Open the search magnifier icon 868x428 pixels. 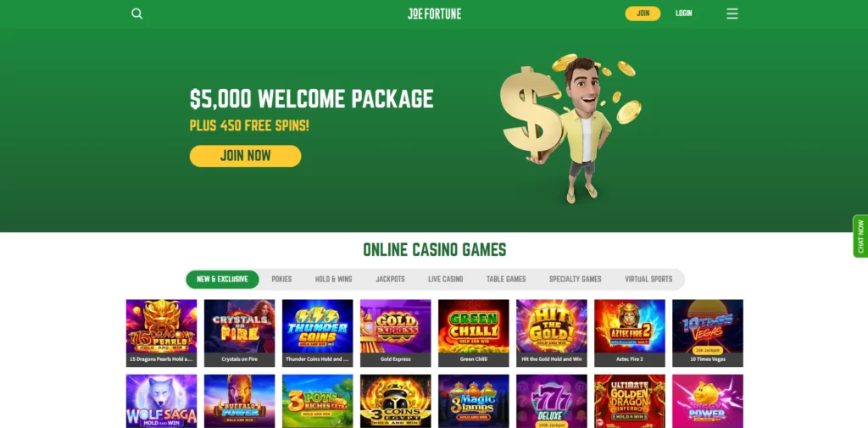(136, 14)
